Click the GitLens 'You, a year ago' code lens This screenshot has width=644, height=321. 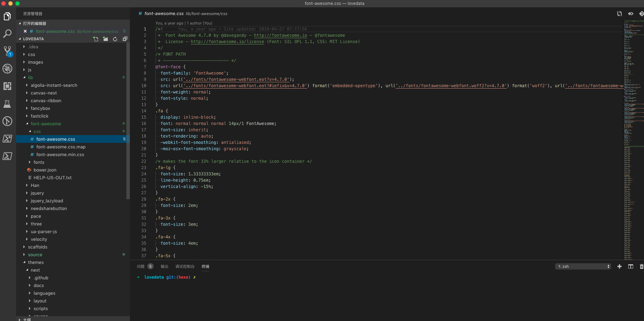(184, 23)
